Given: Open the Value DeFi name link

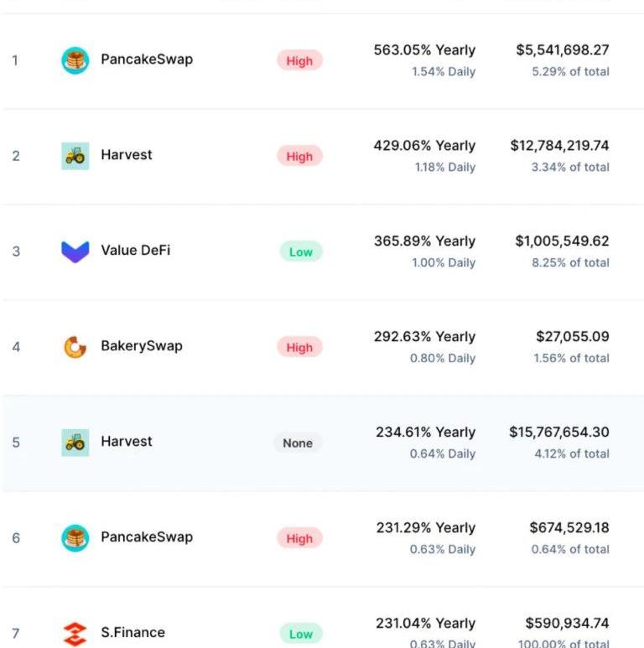Looking at the screenshot, I should click(135, 250).
